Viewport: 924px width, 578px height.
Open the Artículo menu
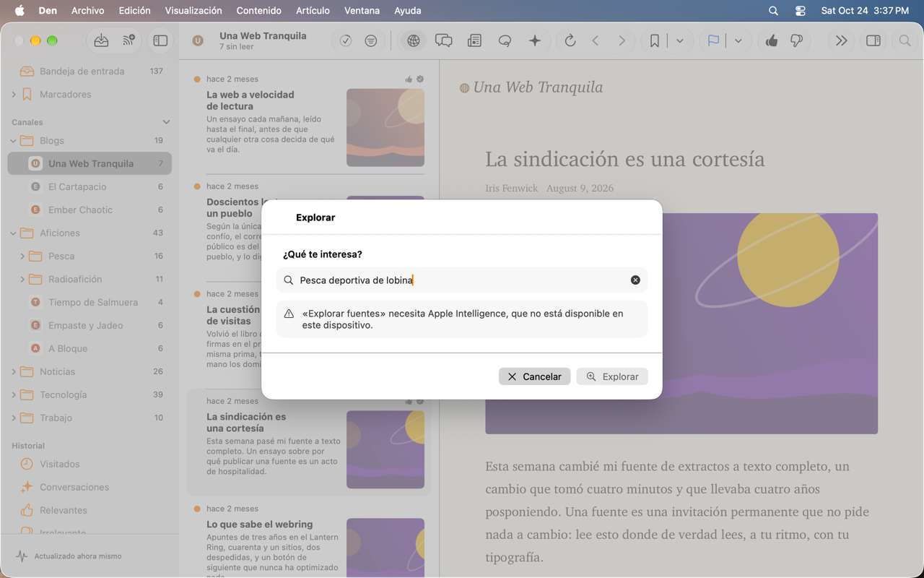tap(313, 11)
